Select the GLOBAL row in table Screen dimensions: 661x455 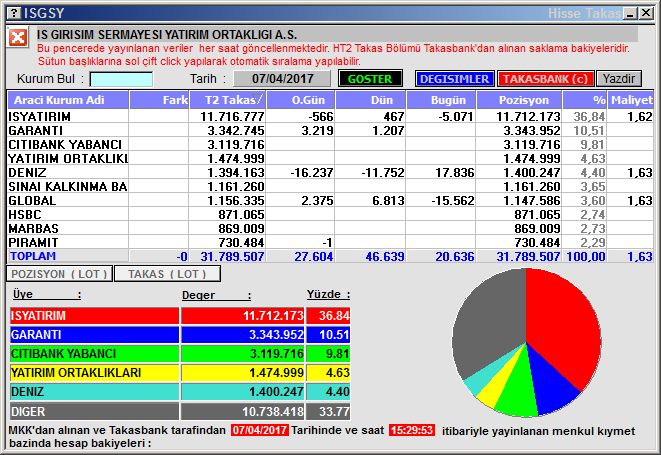click(x=330, y=200)
